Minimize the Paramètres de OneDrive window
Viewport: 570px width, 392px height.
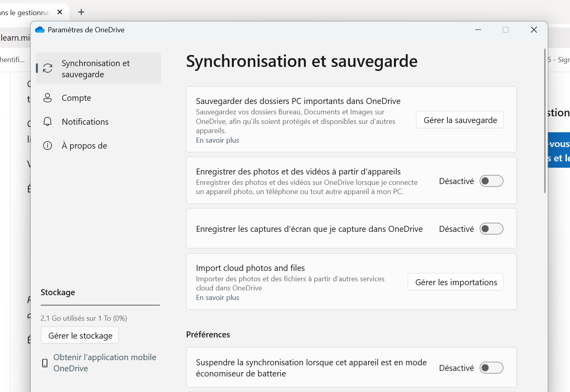coord(478,30)
